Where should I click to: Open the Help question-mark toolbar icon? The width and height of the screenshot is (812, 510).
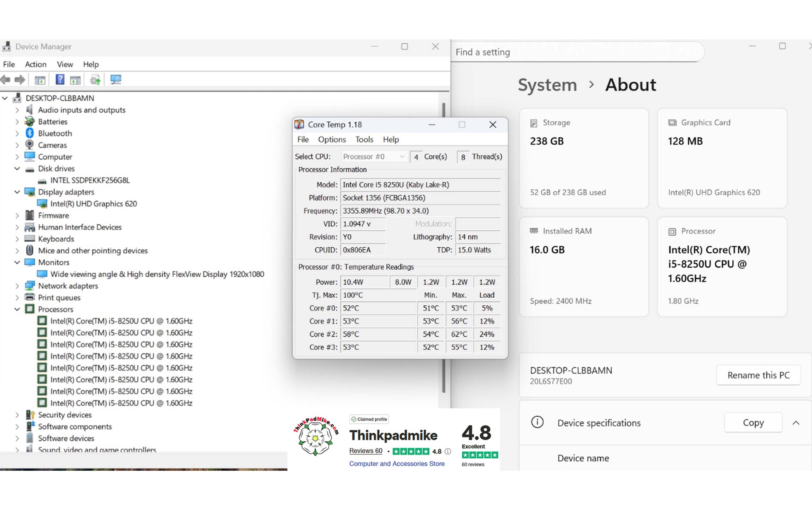point(60,80)
